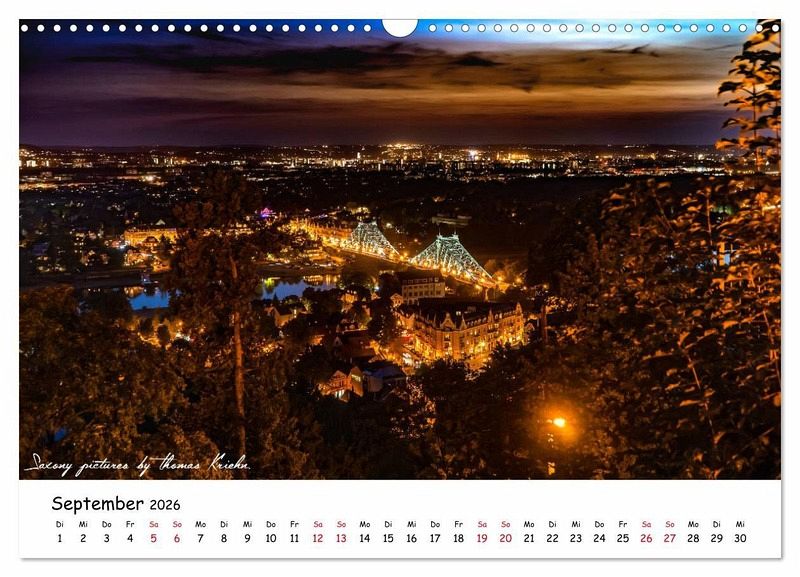Click the weekday label 'Sa' above date 5
The height and width of the screenshot is (577, 800).
pyautogui.click(x=154, y=524)
